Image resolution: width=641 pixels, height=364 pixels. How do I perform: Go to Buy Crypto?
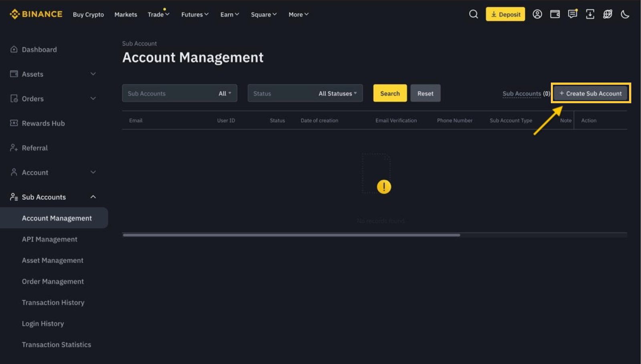coord(88,14)
